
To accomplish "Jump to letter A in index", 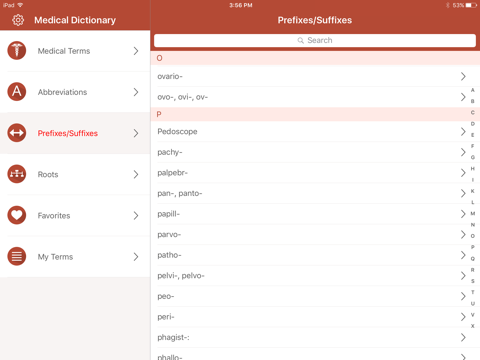I will click(x=473, y=90).
